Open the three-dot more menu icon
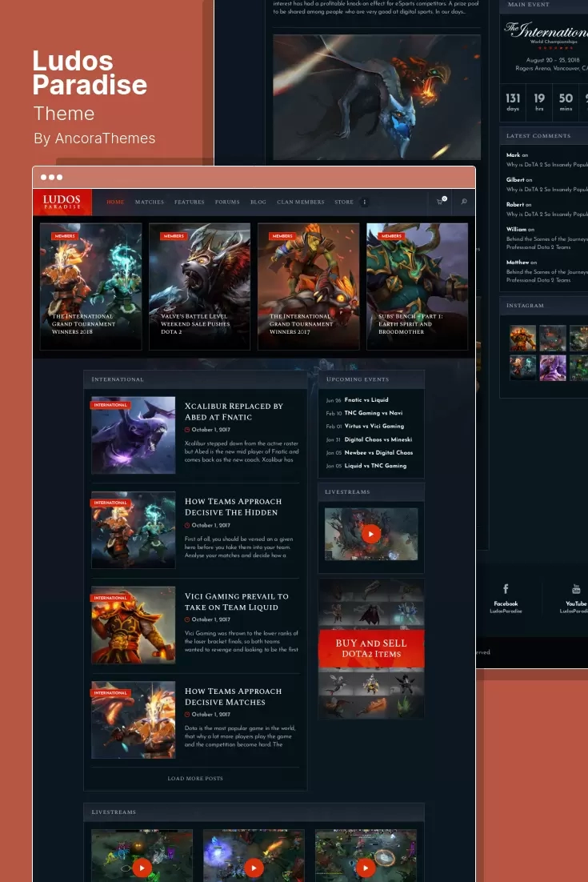The width and height of the screenshot is (588, 882). pos(365,202)
